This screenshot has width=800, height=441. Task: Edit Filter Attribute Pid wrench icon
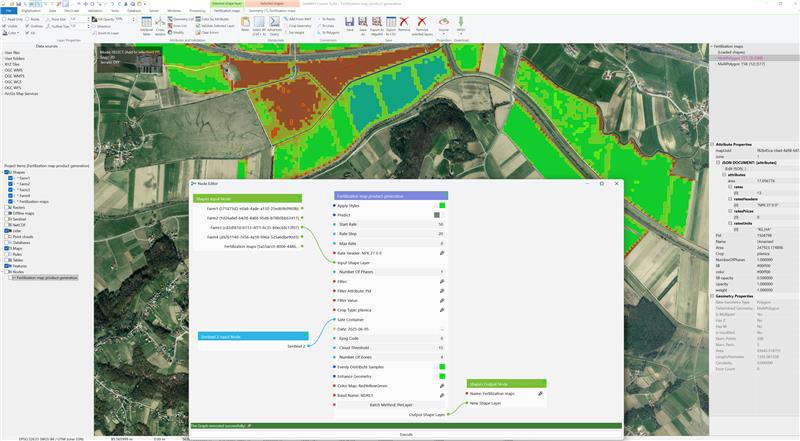coord(442,291)
